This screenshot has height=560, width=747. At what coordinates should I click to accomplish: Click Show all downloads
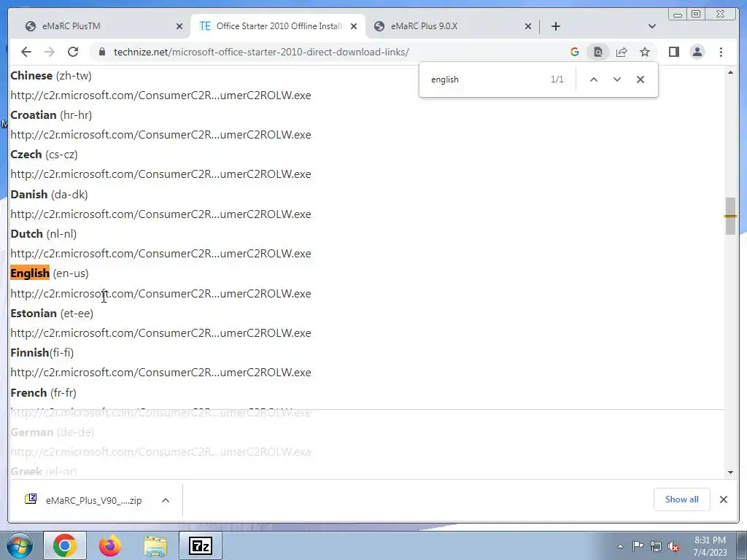682,499
